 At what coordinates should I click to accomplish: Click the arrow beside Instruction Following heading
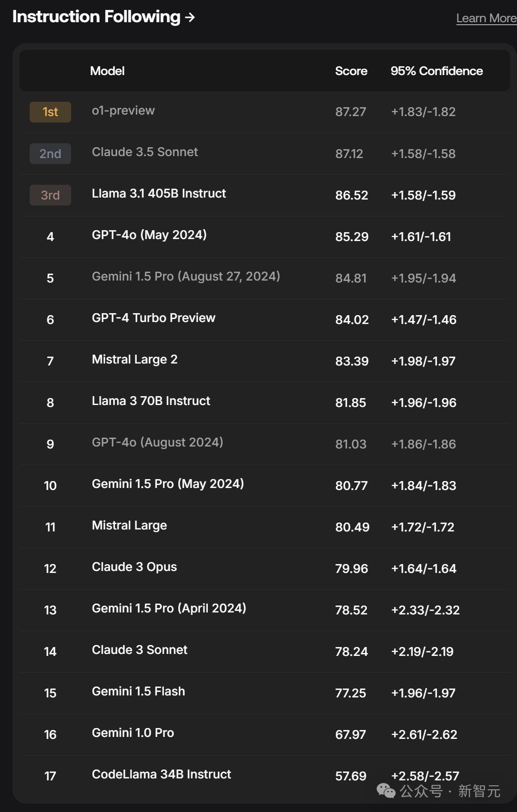point(190,18)
